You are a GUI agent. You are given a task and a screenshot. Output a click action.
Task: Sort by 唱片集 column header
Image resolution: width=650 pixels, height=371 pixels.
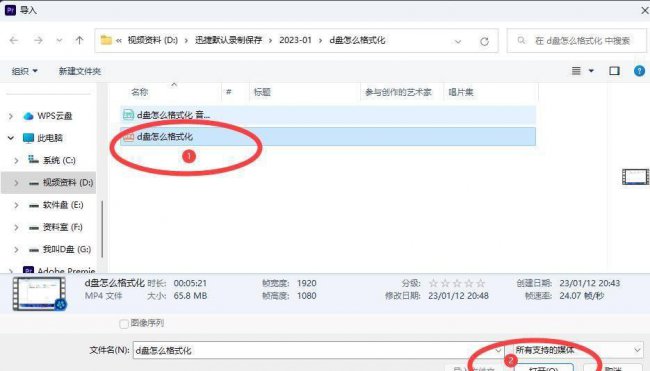pos(461,92)
